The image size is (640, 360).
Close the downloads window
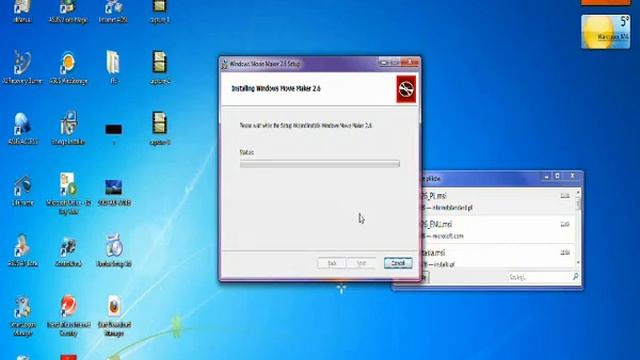[x=572, y=176]
